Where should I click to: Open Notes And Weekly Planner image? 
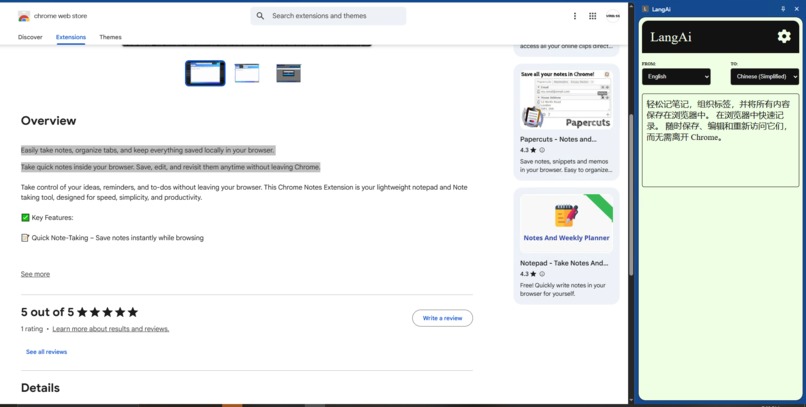(566, 224)
